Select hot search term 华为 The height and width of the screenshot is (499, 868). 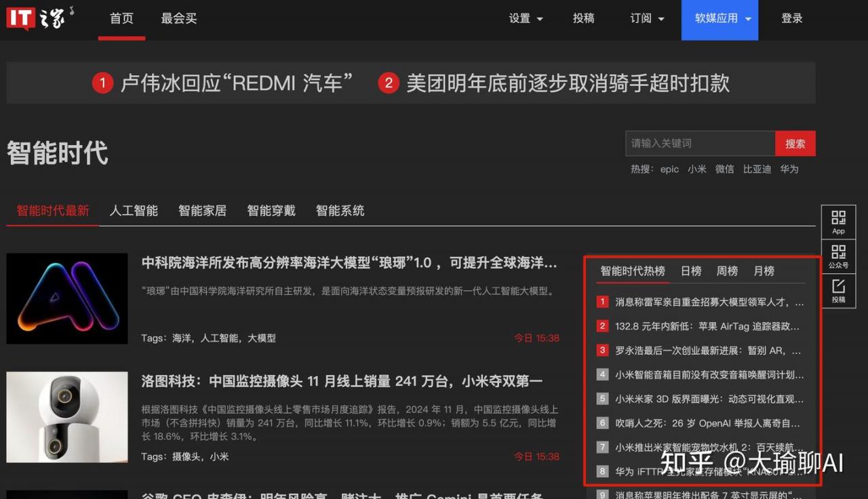(789, 169)
